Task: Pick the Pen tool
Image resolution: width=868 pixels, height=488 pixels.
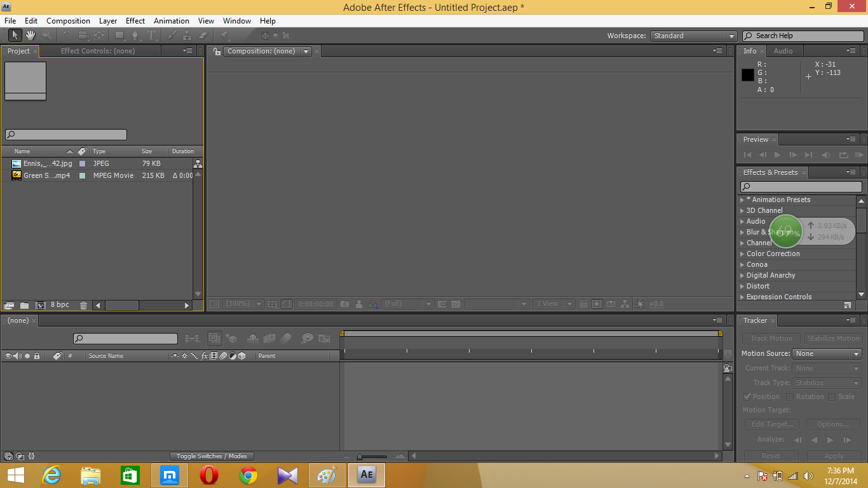Action: click(x=136, y=35)
